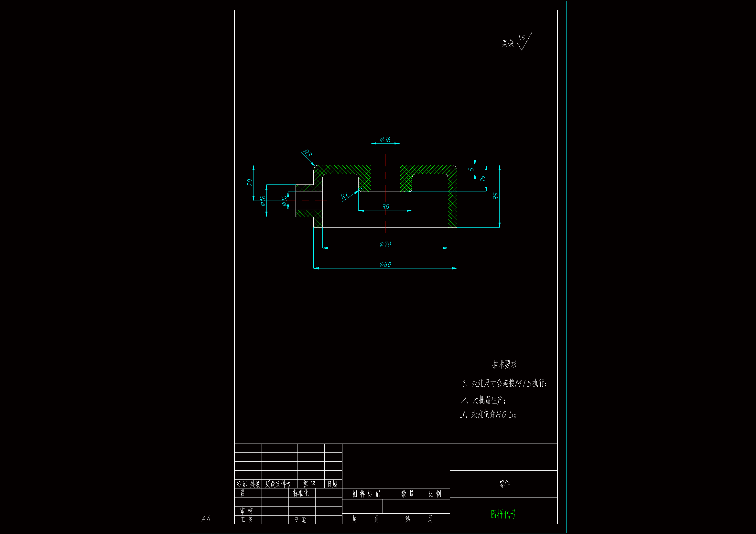This screenshot has width=756, height=534.
Task: Select the 大批量生产 requirement line
Action: 483,400
